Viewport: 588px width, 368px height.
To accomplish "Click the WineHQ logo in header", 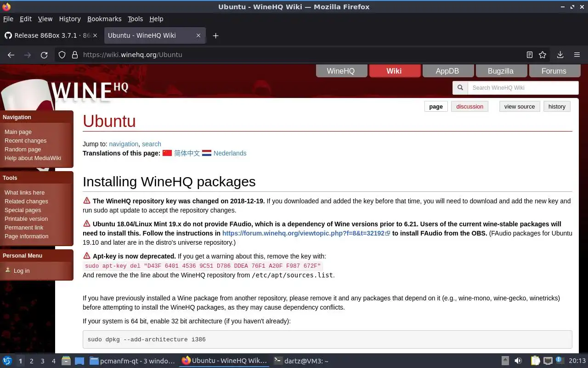I will [x=90, y=91].
